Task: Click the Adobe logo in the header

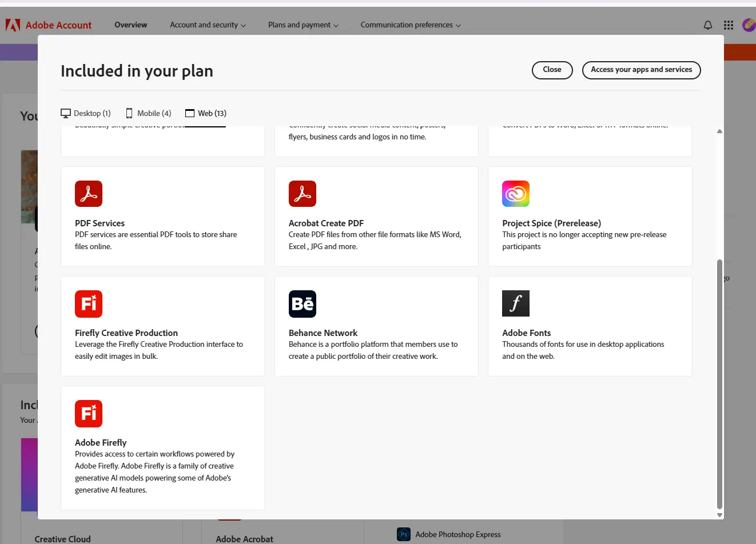Action: click(x=13, y=25)
